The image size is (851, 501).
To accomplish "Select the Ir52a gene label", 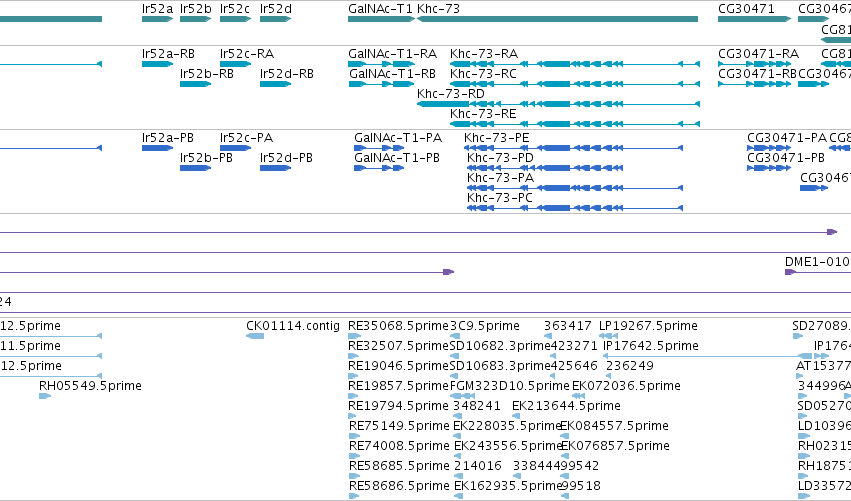I will (157, 9).
